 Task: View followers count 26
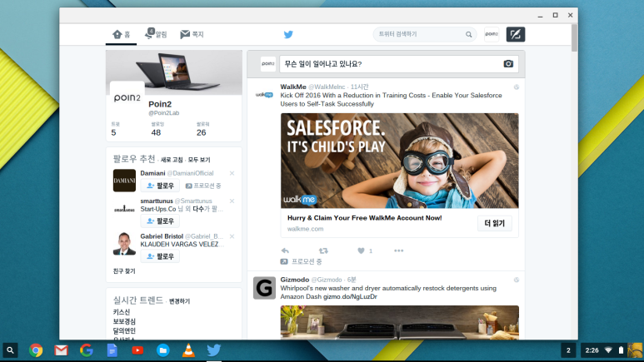pos(202,129)
